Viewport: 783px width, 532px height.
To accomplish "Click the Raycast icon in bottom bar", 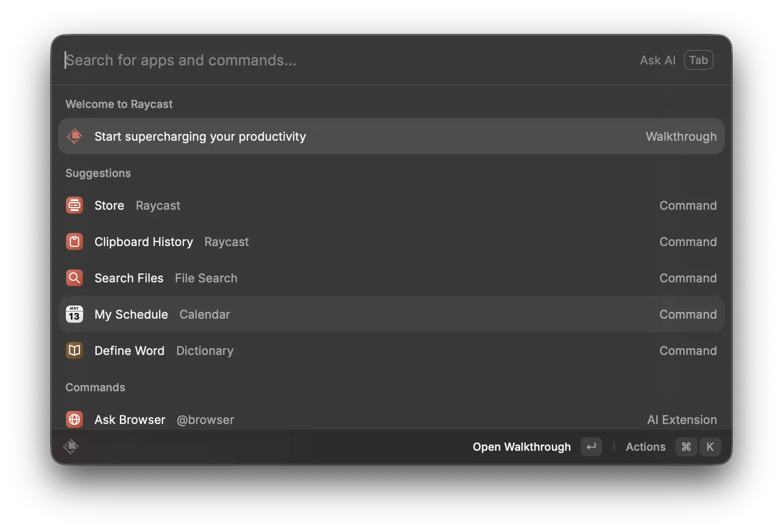I will click(71, 447).
